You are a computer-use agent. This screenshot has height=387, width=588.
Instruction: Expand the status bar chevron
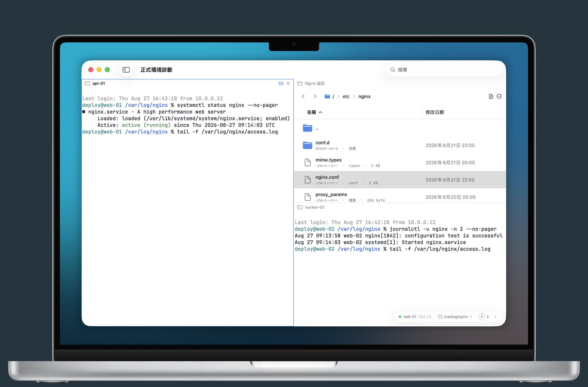tap(496, 317)
